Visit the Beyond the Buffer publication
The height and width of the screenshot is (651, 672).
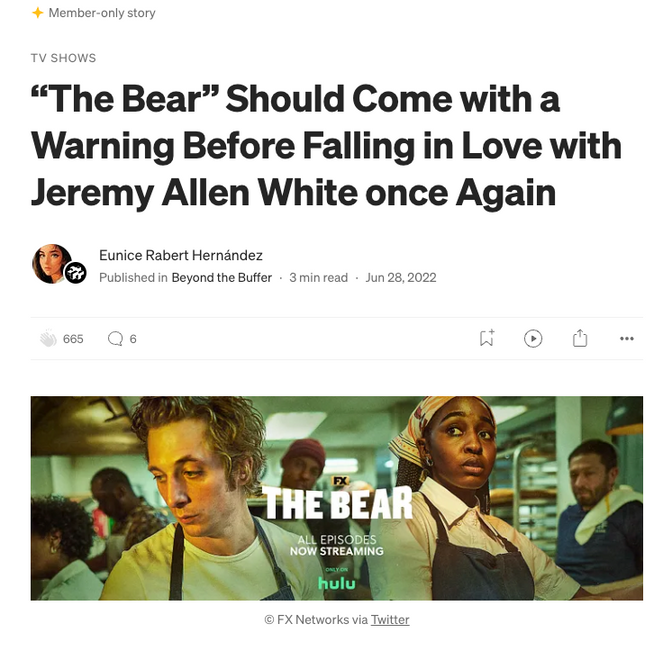tap(222, 278)
